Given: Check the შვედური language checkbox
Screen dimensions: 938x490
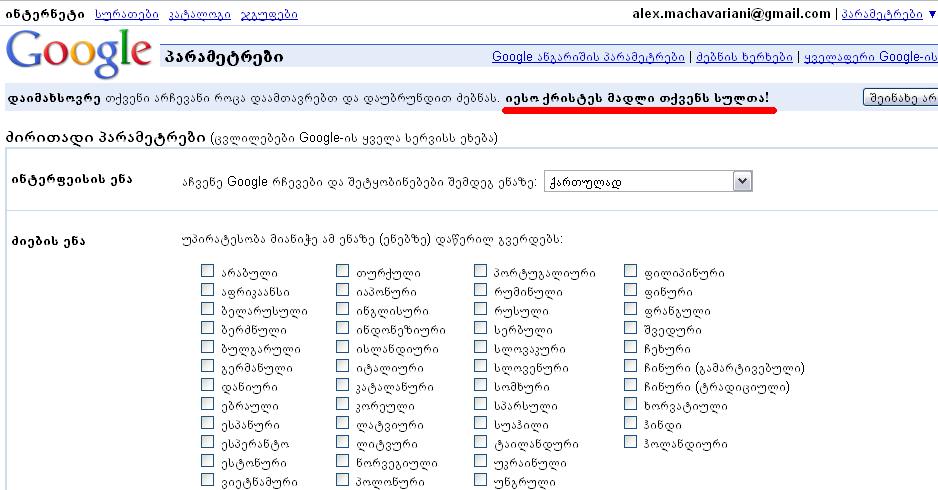Looking at the screenshot, I should coord(631,328).
